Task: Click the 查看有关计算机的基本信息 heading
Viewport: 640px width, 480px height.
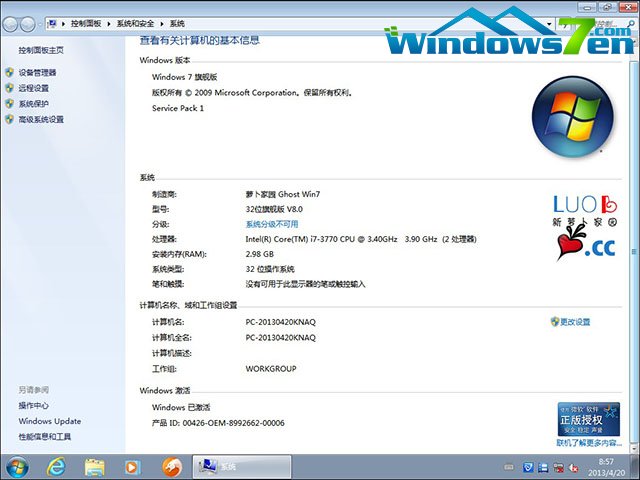Action: [200, 40]
